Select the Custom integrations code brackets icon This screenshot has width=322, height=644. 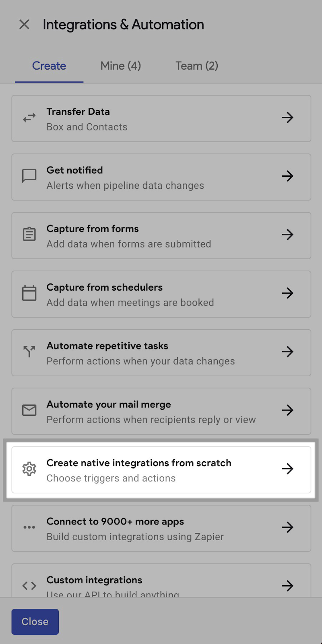(29, 586)
